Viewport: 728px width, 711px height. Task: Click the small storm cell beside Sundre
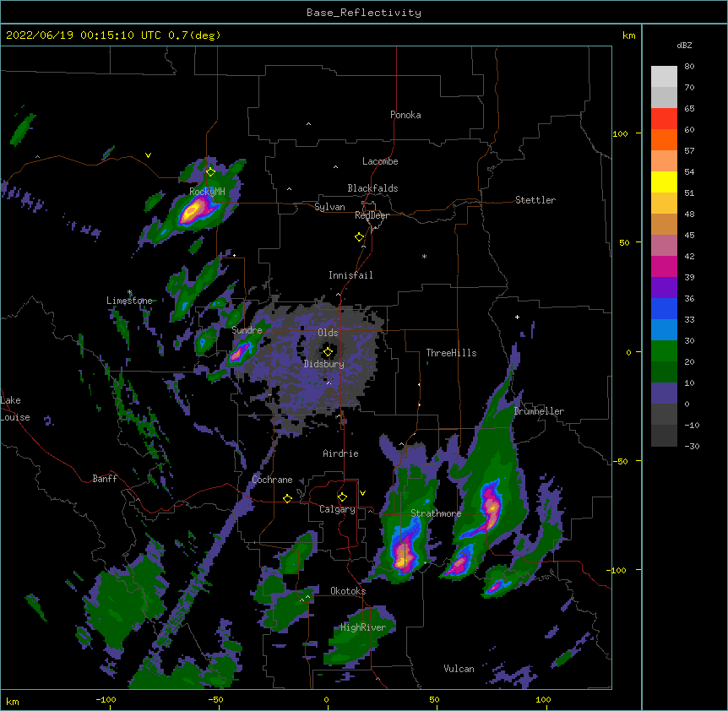click(239, 352)
